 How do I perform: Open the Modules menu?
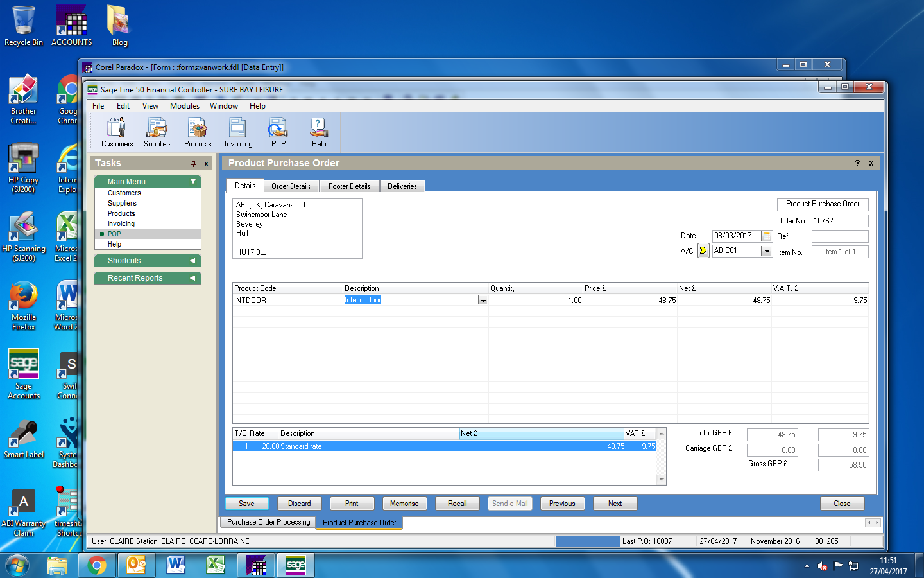[185, 106]
